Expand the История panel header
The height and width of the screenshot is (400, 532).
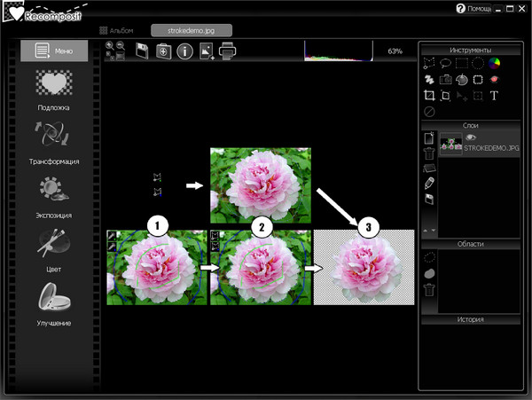(x=469, y=319)
